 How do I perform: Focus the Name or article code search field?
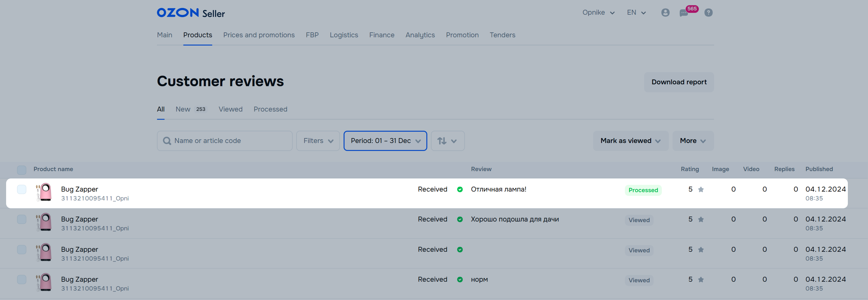click(x=224, y=141)
